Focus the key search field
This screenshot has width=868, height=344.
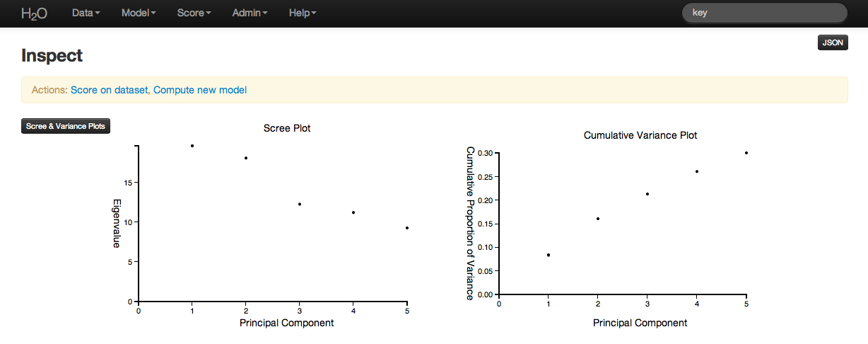(763, 13)
